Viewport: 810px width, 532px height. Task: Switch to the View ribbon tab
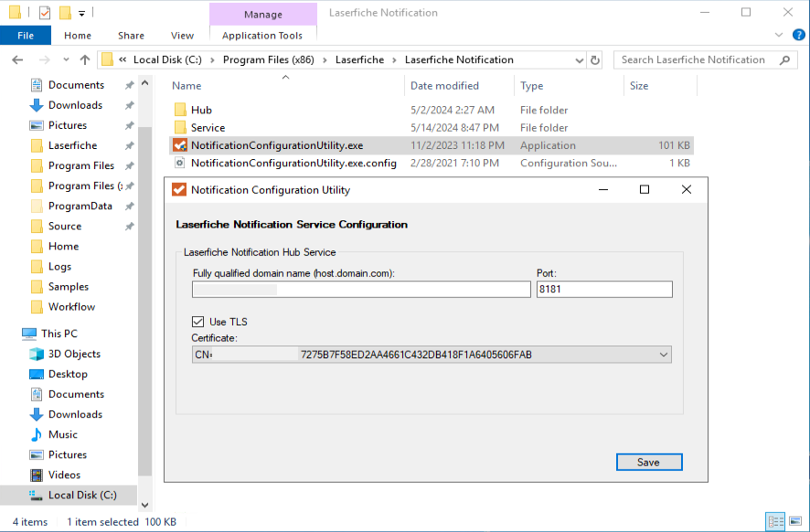[182, 36]
